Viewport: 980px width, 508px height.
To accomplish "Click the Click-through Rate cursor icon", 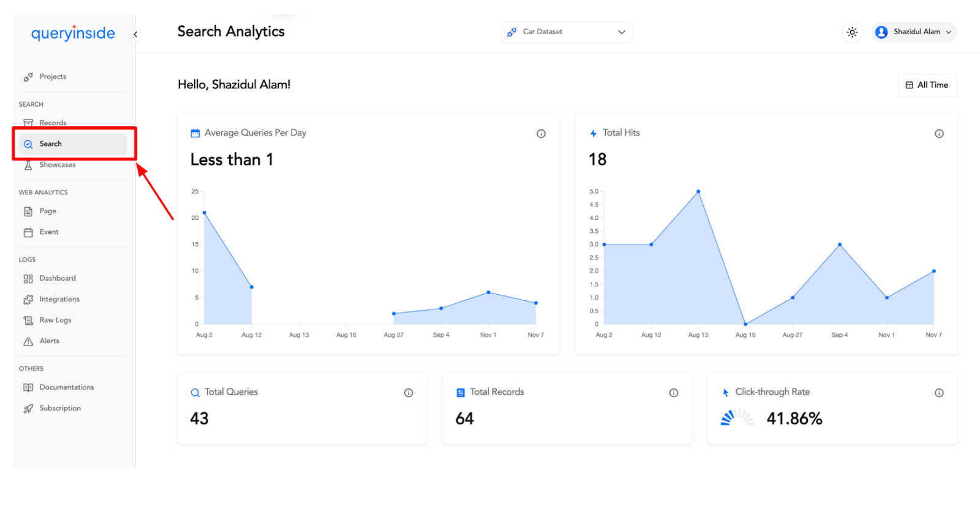I will (x=726, y=393).
